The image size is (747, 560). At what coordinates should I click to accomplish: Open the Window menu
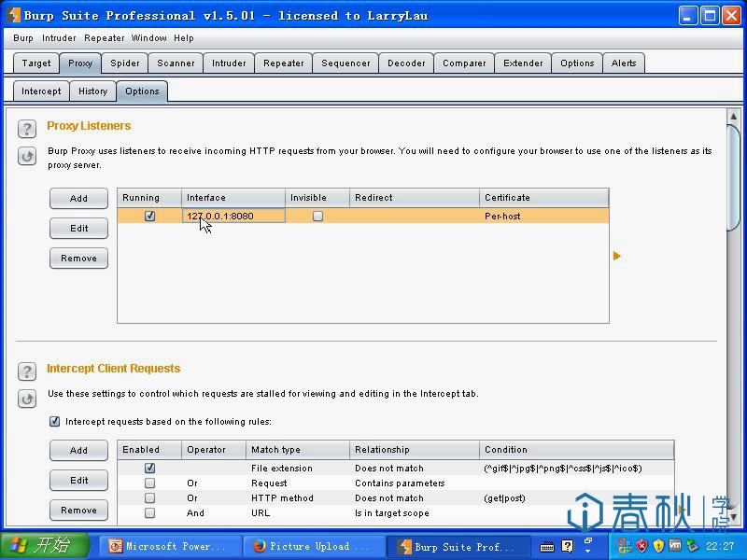[149, 38]
